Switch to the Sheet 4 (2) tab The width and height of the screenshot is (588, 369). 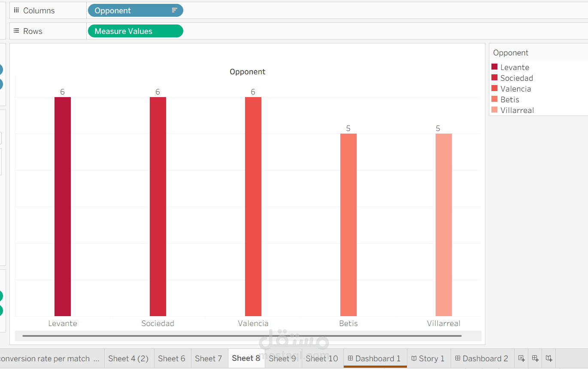pyautogui.click(x=128, y=358)
